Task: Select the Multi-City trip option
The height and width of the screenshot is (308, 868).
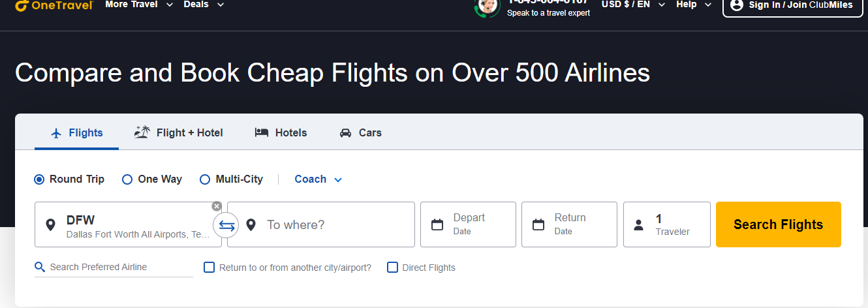Action: [205, 179]
